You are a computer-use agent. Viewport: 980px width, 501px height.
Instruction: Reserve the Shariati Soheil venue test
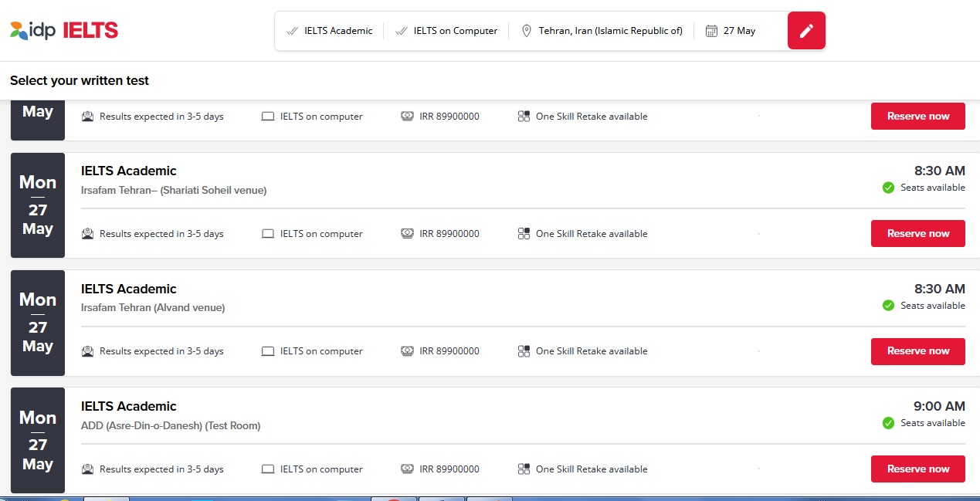(x=918, y=233)
